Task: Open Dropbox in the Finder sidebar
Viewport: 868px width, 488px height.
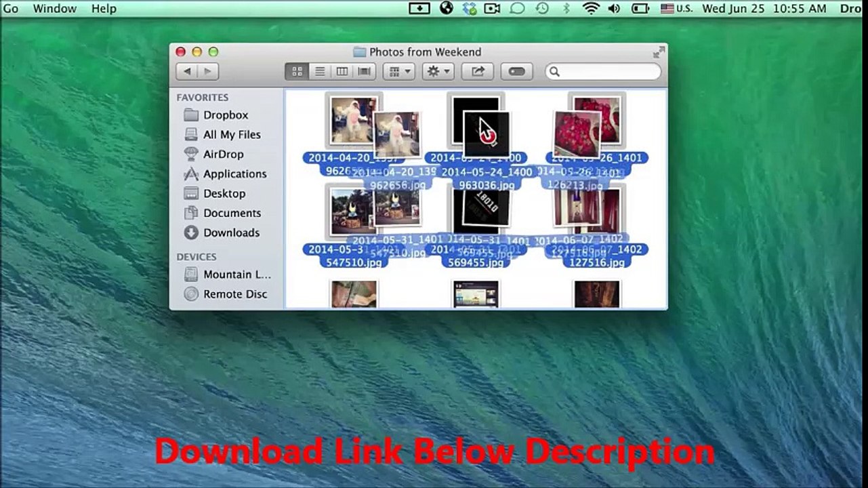Action: 226,115
